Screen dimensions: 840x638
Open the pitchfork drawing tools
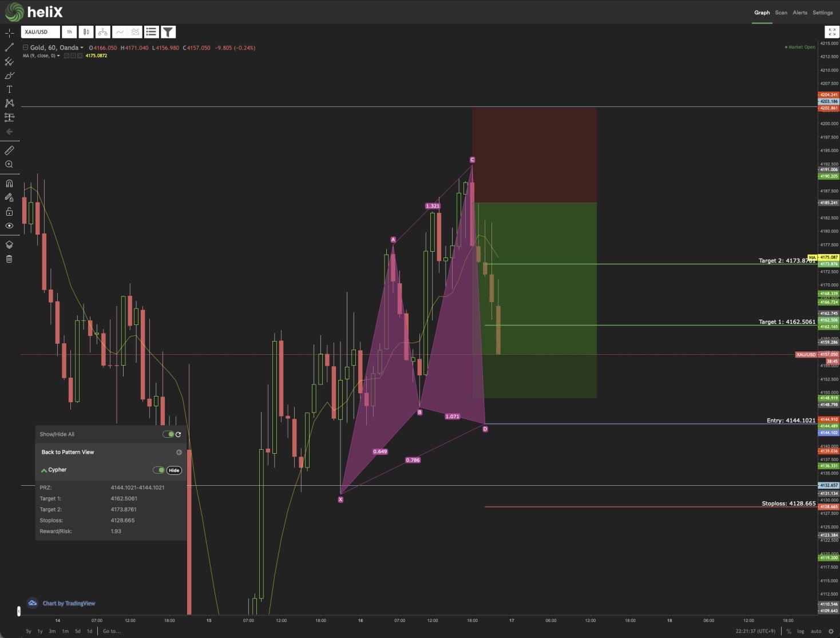coord(9,61)
